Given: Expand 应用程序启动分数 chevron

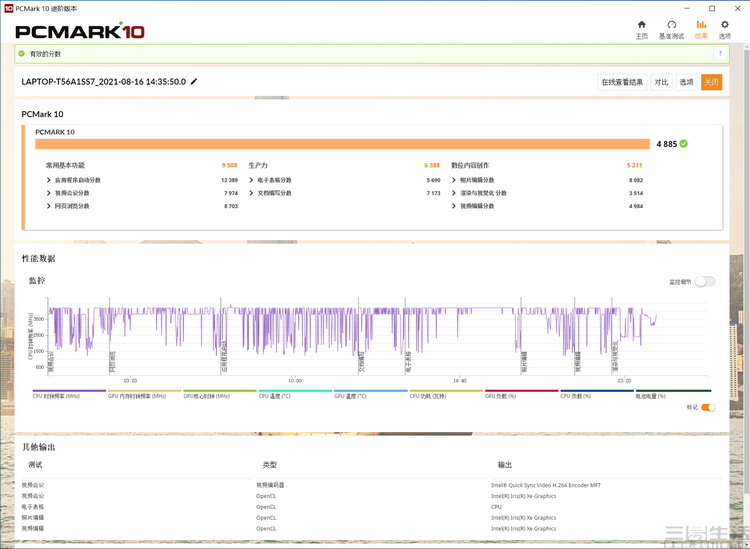Looking at the screenshot, I should [49, 180].
